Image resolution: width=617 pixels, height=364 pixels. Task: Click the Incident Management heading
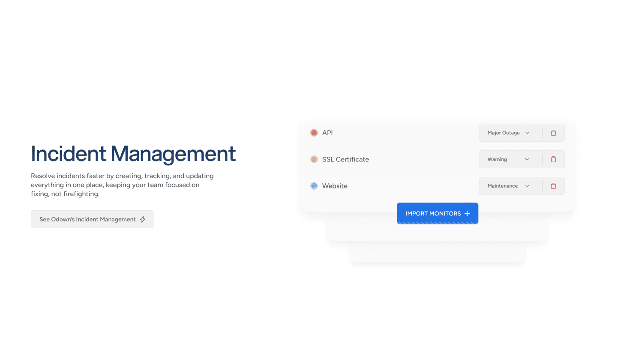133,154
